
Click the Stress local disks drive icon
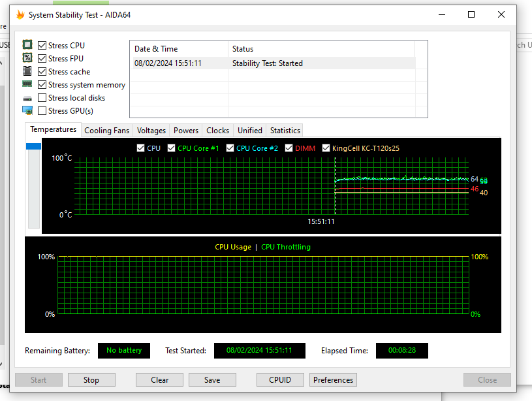click(x=27, y=99)
